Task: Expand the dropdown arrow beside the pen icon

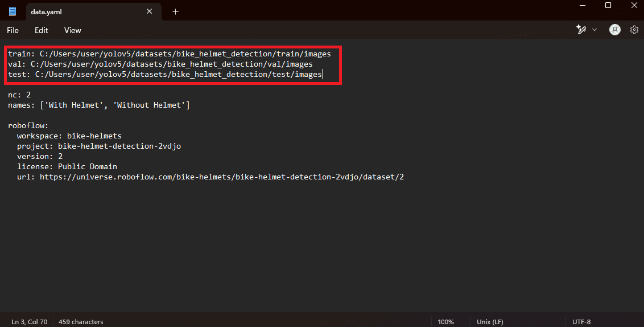Action: click(x=595, y=30)
